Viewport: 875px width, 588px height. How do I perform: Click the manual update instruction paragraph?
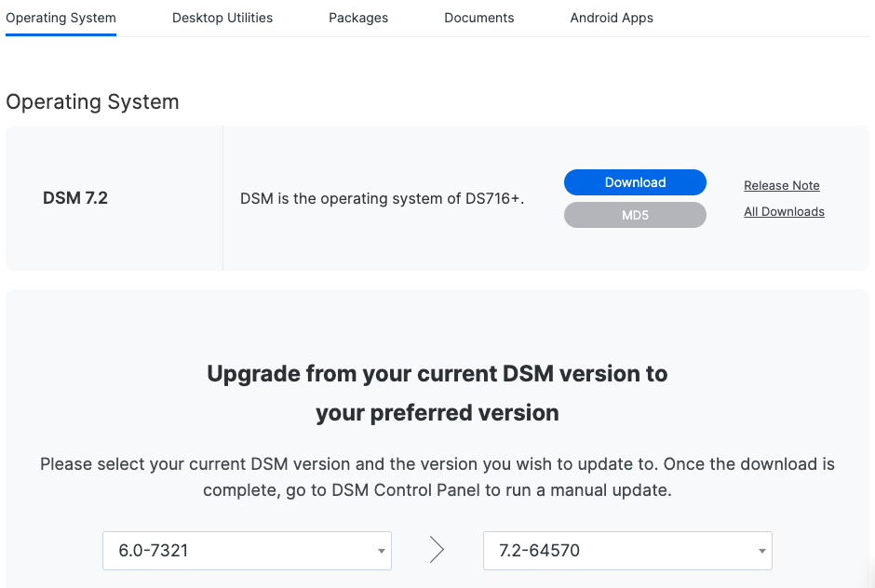[437, 477]
